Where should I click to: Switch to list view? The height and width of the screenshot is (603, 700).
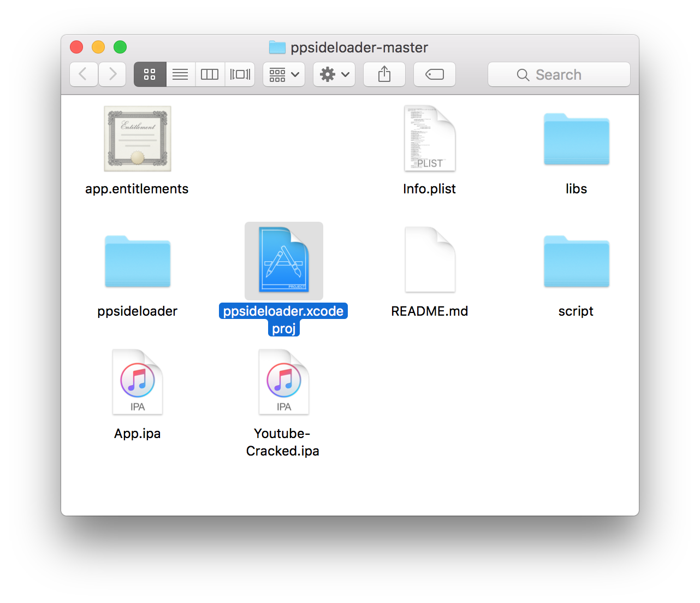(x=180, y=74)
